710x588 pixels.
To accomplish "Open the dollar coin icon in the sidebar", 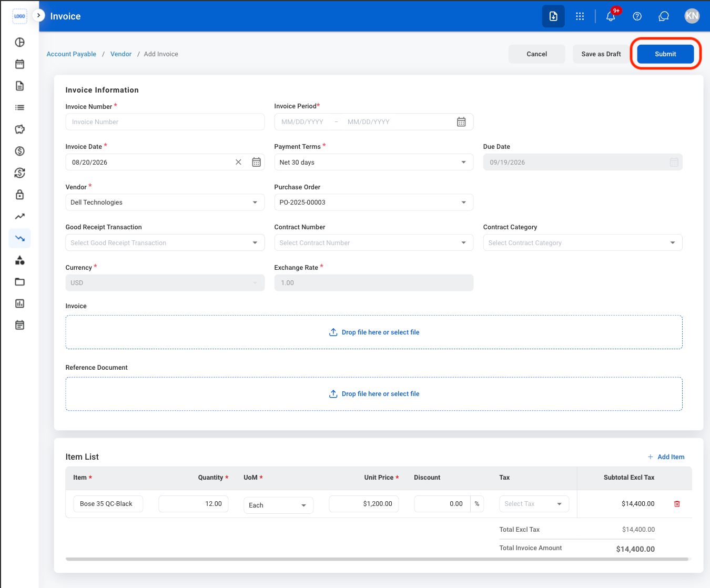I will [19, 151].
